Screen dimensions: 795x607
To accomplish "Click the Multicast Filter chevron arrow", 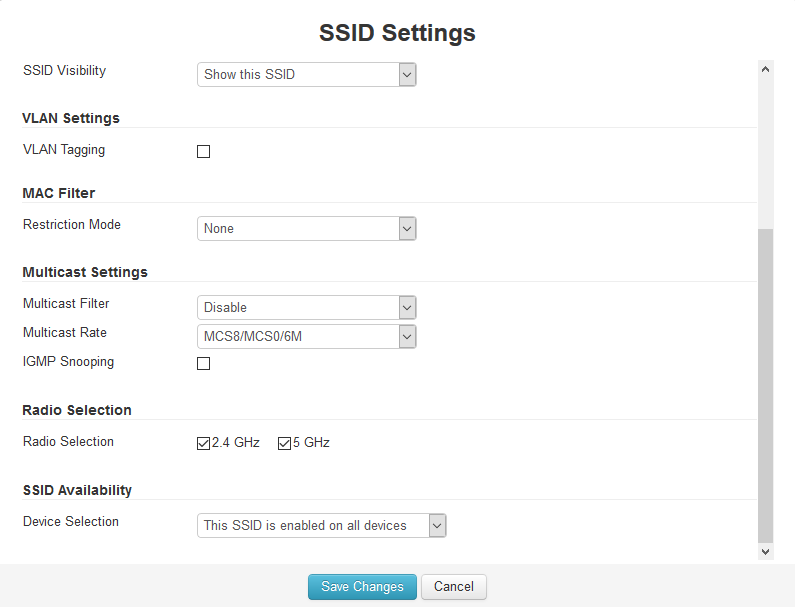I will [x=407, y=308].
